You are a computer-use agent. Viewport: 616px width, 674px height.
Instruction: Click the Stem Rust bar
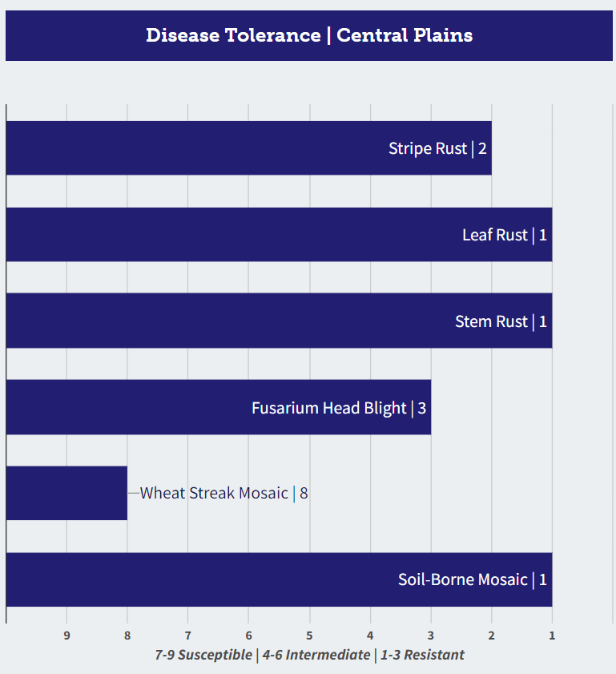280,321
